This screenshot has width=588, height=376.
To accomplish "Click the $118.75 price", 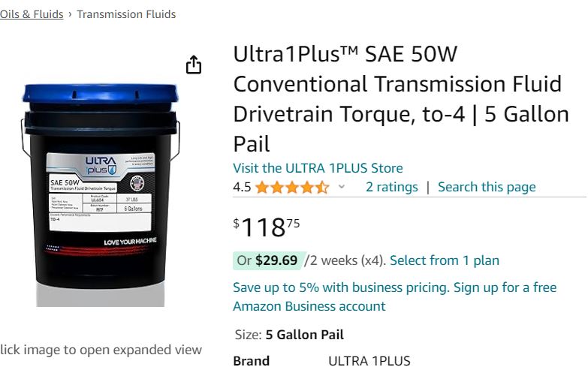I will pos(267,227).
